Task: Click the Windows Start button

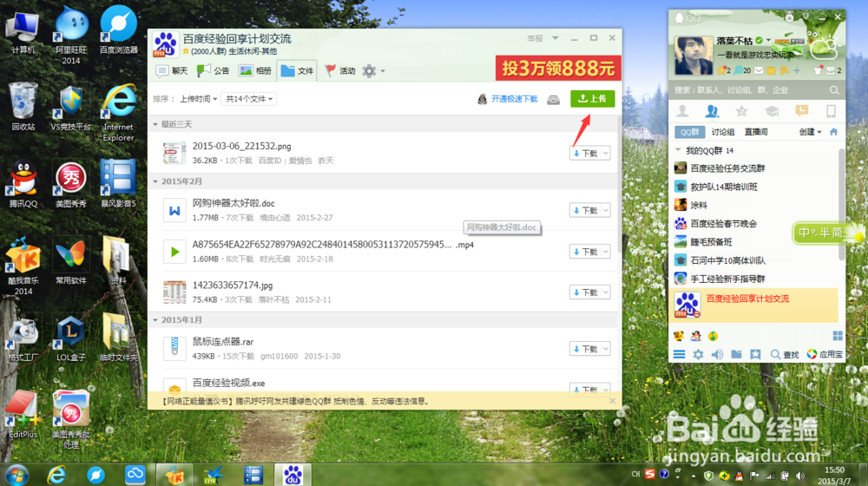Action: coord(16,475)
